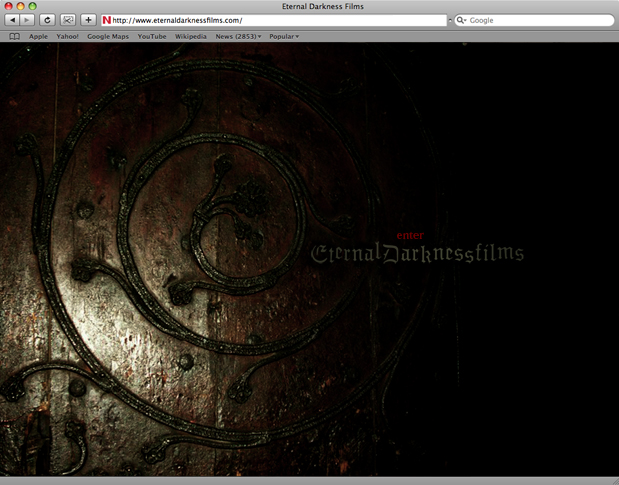
Task: Open the Yahoo! bookmark
Action: click(67, 36)
